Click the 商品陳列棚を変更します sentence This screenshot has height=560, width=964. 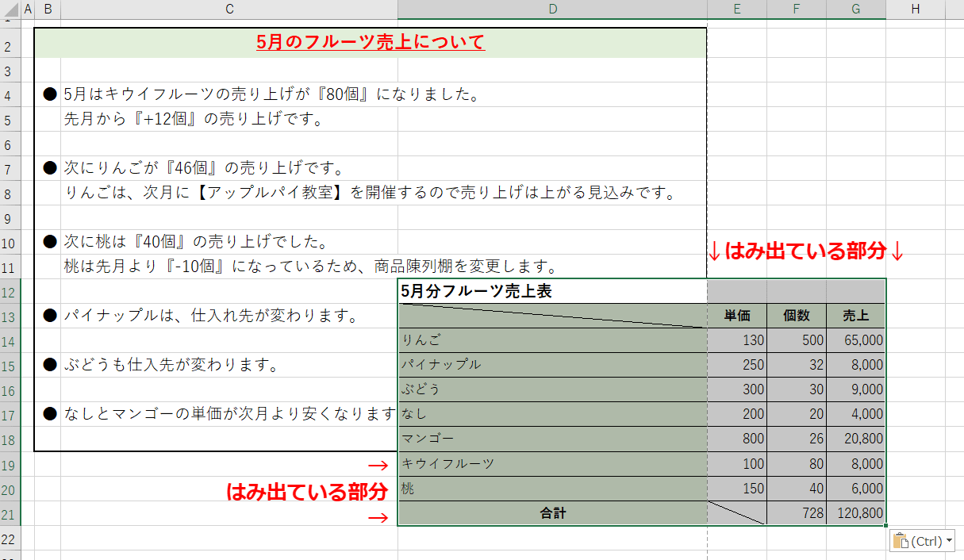pyautogui.click(x=310, y=267)
